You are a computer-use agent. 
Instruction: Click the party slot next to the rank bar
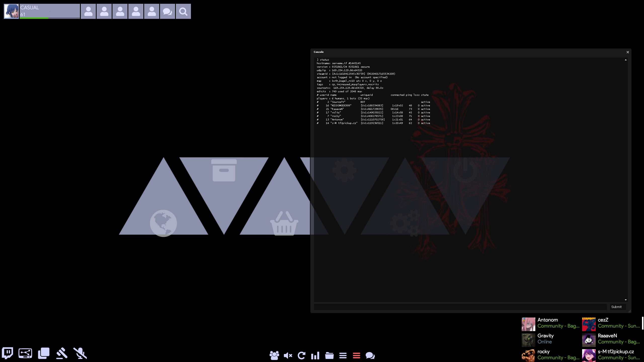(x=88, y=11)
